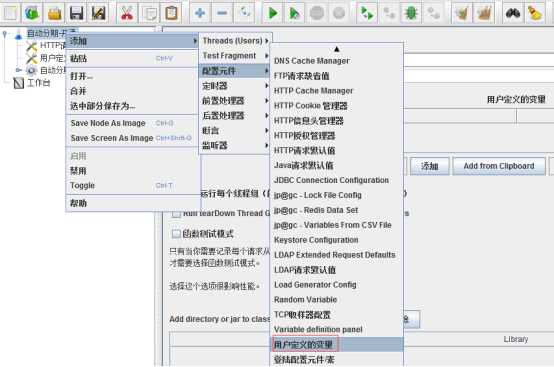Image resolution: width=554 pixels, height=367 pixels.
Task: Click the Toggle icon beside the minus
Action: pyautogui.click(x=244, y=13)
